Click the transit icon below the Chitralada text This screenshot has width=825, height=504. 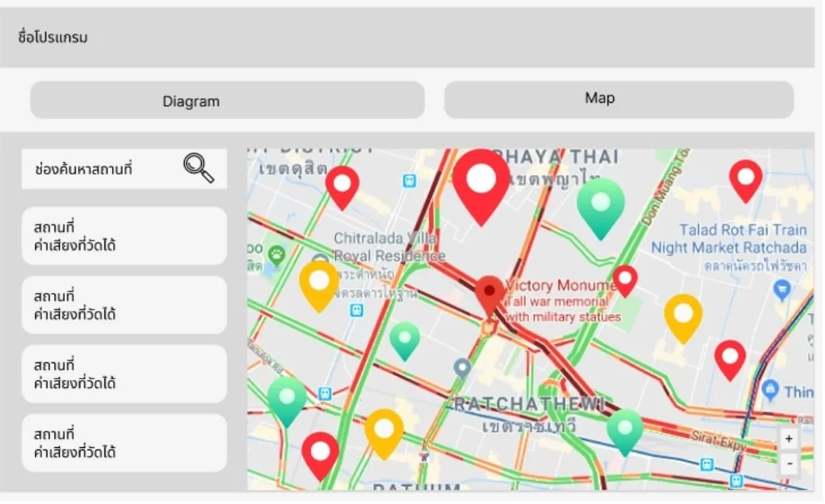click(357, 310)
